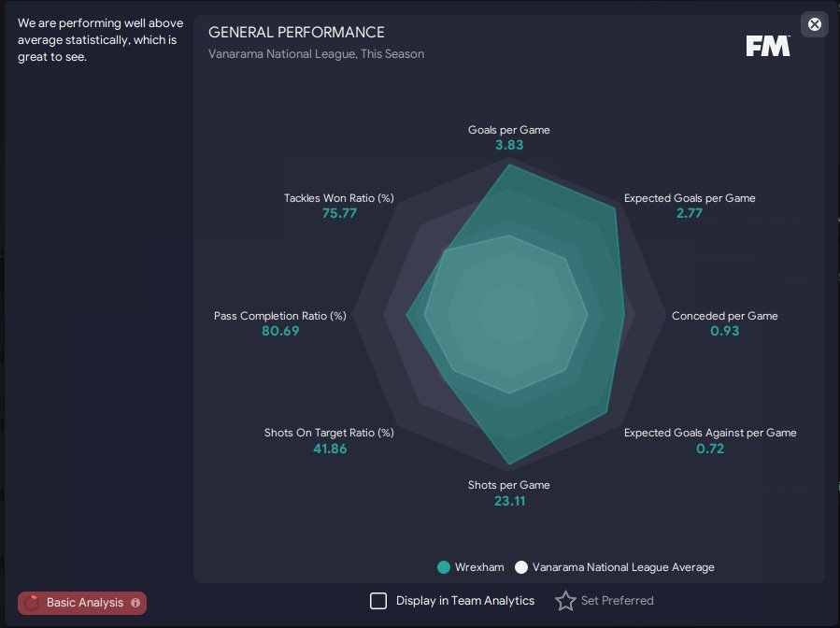Click the Basic Analysis info icon
The width and height of the screenshot is (840, 628).
click(x=135, y=603)
